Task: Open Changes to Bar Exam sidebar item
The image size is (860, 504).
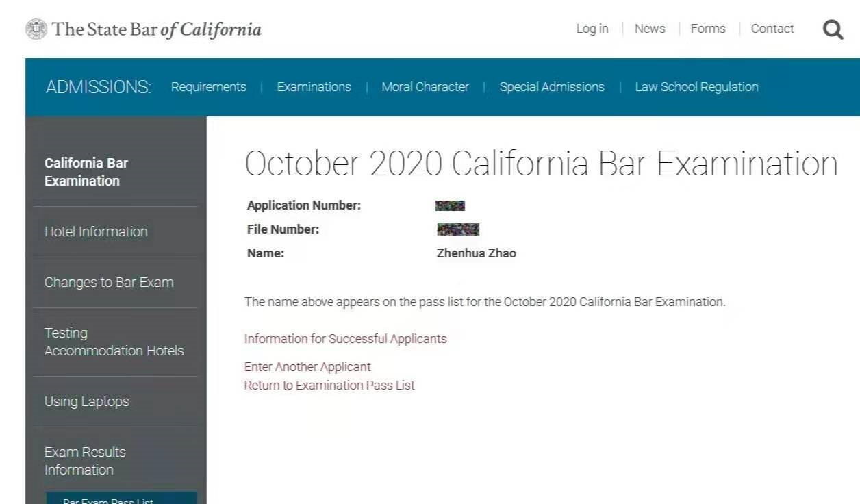Action: pyautogui.click(x=109, y=282)
